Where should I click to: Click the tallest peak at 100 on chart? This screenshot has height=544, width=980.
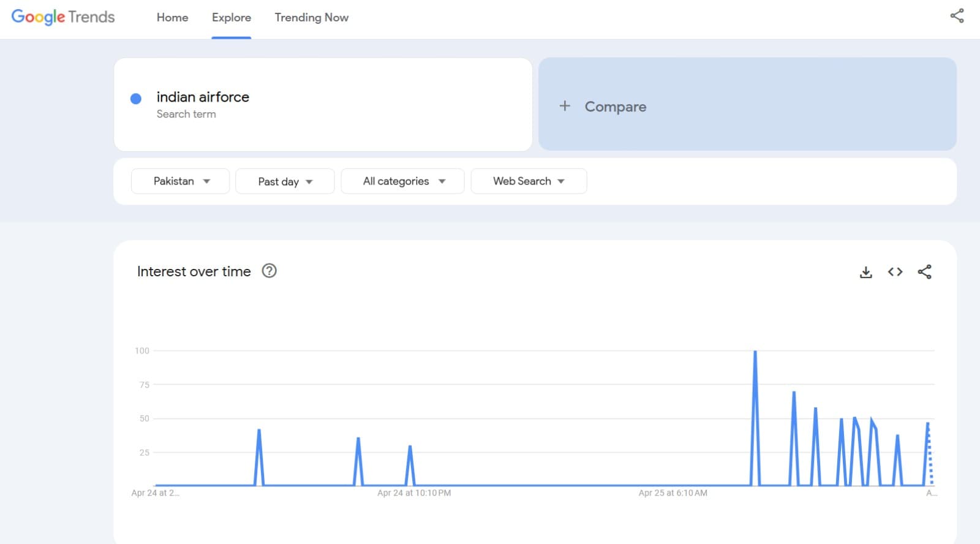[x=755, y=352]
